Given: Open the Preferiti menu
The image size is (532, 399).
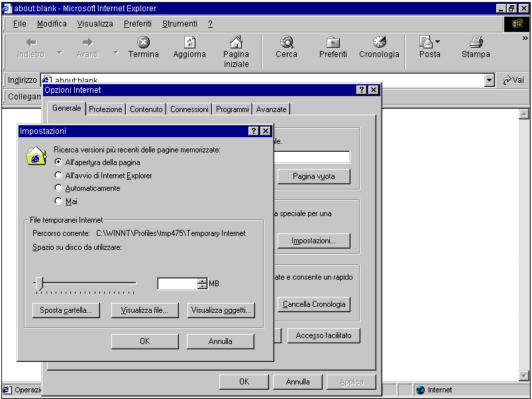Looking at the screenshot, I should 137,24.
